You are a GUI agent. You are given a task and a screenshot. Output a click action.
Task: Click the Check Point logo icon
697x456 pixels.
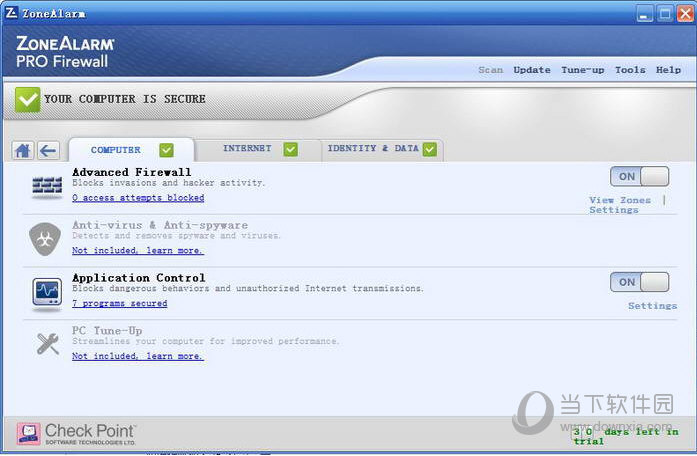[x=29, y=433]
